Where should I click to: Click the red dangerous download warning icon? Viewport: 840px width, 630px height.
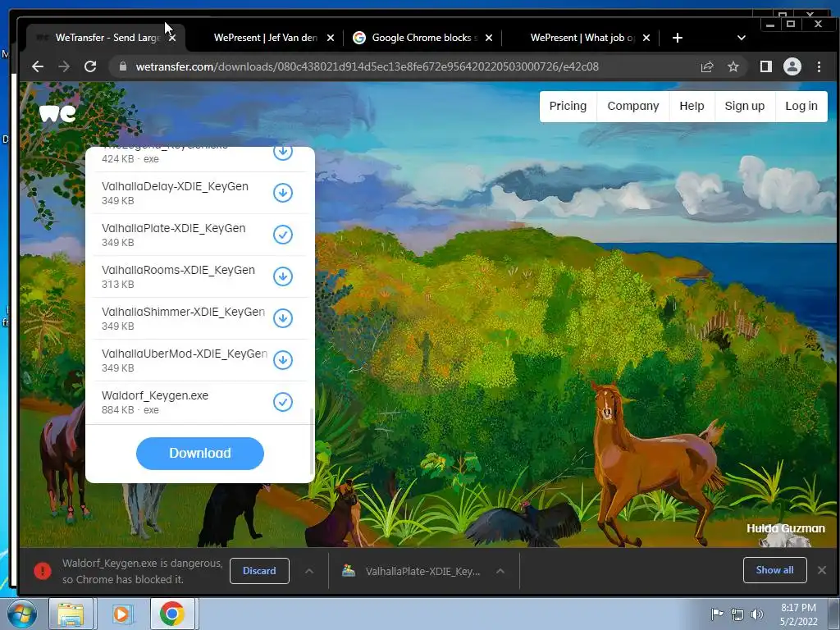[x=43, y=571]
